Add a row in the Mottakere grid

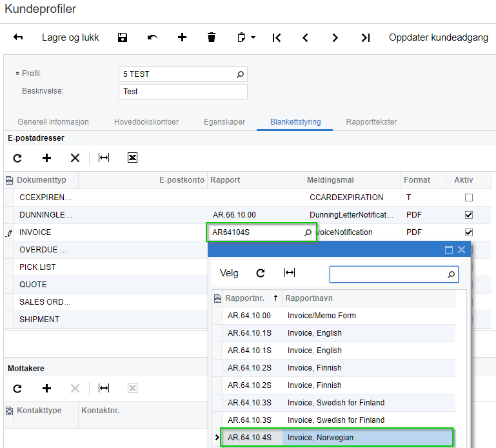click(x=47, y=388)
